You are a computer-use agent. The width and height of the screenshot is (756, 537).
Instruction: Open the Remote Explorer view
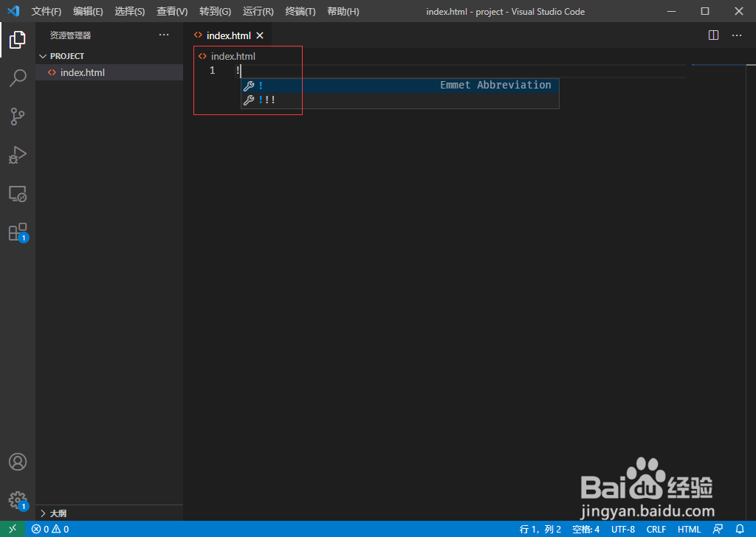point(18,193)
